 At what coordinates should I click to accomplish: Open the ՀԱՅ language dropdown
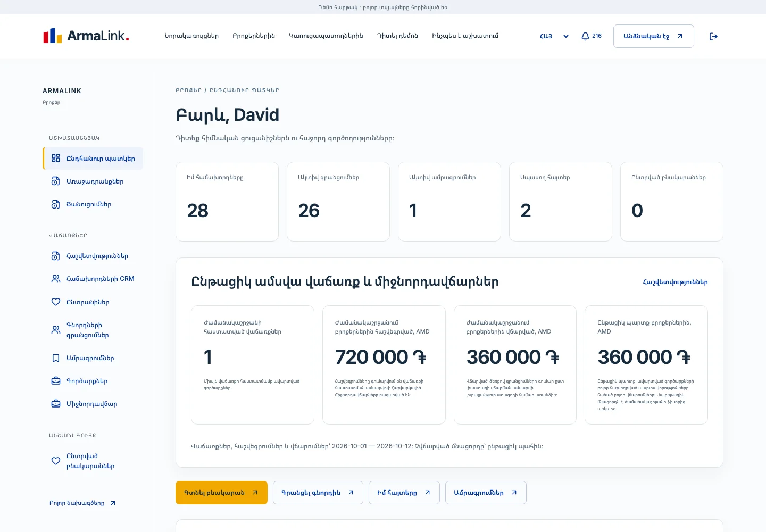pos(554,36)
